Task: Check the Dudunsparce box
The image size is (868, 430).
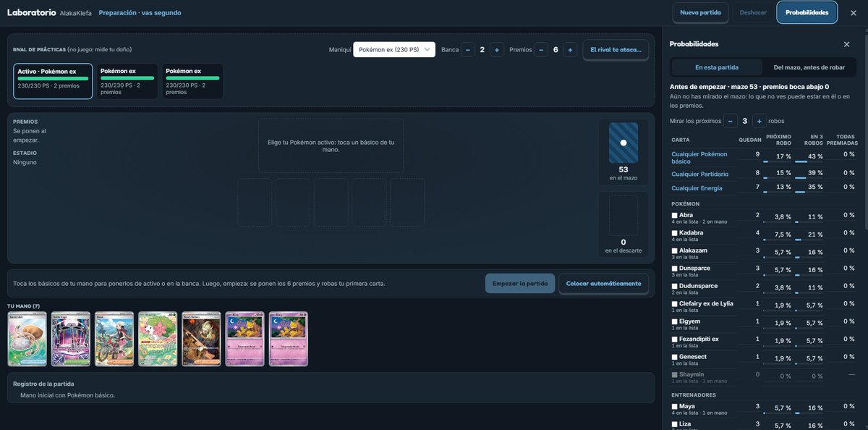Action: [675, 286]
